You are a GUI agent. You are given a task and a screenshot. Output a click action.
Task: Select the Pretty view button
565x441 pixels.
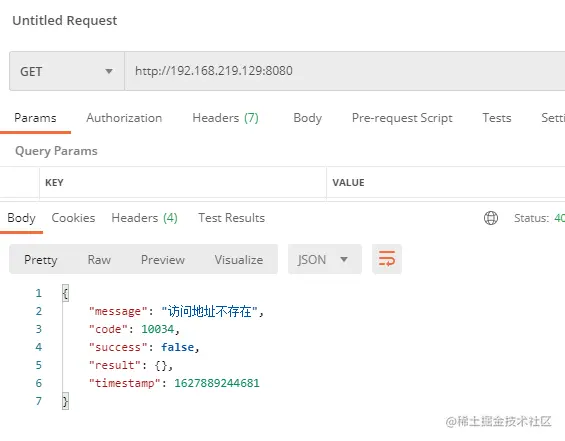(x=41, y=260)
